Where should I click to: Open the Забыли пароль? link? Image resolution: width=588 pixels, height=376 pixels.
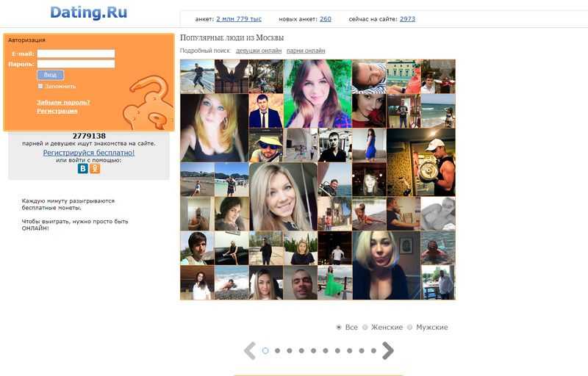(63, 102)
